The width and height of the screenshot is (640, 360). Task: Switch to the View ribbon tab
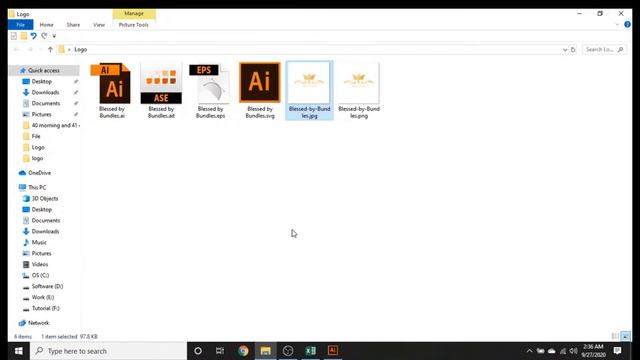pos(99,25)
